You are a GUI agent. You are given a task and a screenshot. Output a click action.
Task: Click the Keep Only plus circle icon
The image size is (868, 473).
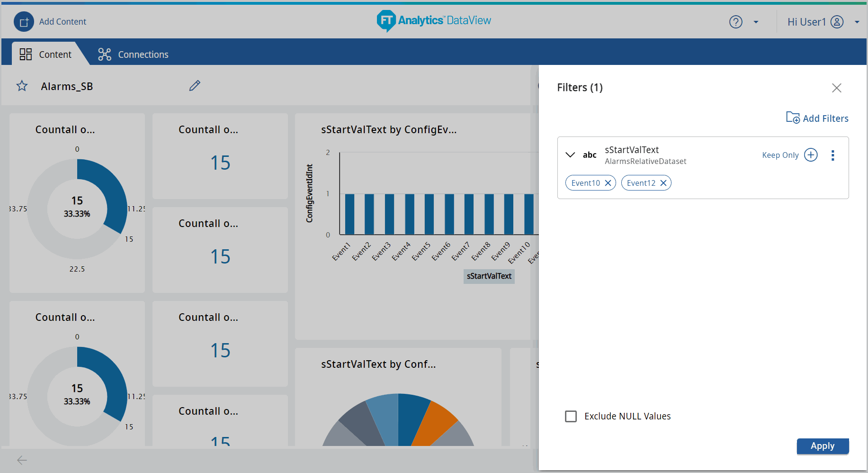pyautogui.click(x=811, y=155)
